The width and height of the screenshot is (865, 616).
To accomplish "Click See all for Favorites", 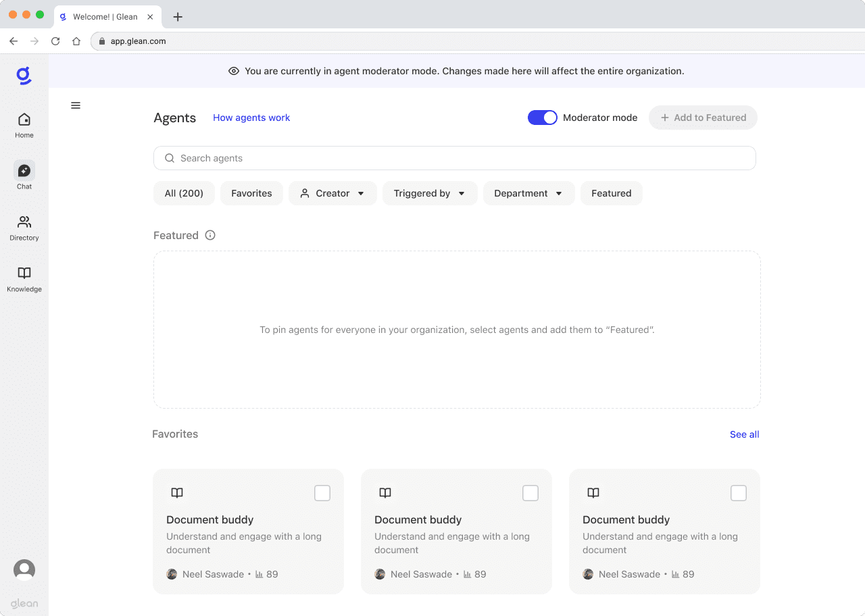I will coord(744,434).
